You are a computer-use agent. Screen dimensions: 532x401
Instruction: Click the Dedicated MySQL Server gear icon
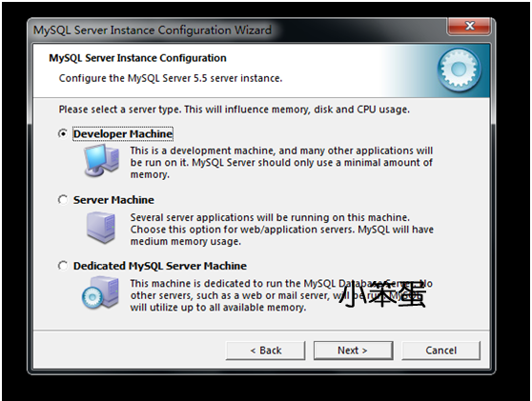point(100,292)
